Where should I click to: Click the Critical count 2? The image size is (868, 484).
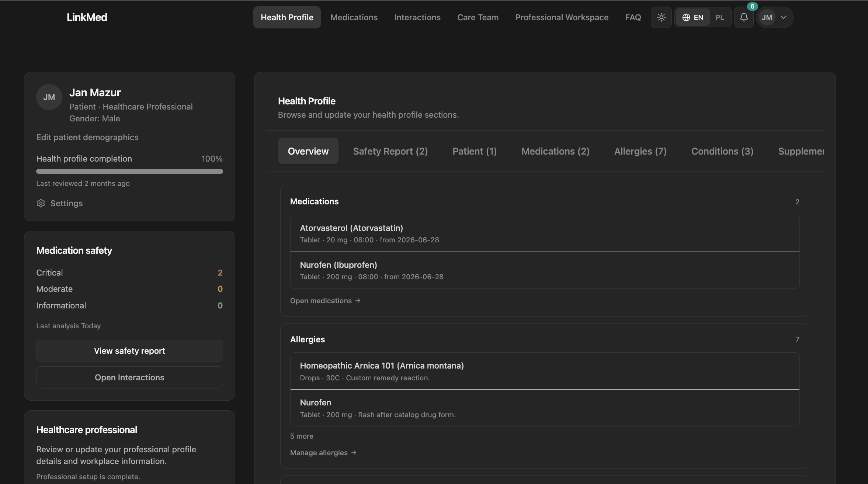click(x=220, y=273)
